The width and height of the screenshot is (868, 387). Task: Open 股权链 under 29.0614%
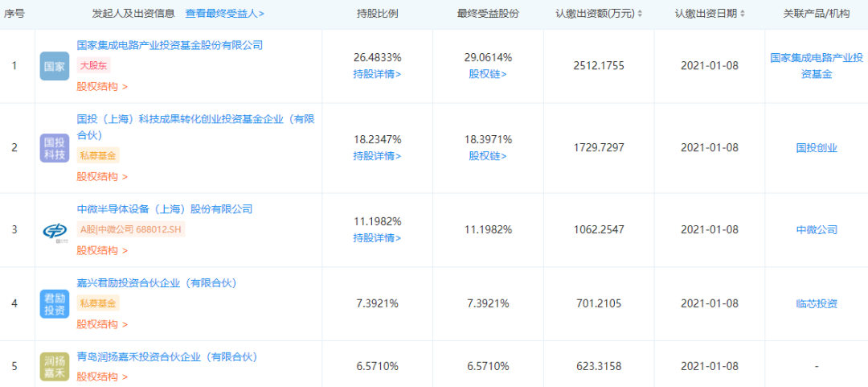coord(488,74)
